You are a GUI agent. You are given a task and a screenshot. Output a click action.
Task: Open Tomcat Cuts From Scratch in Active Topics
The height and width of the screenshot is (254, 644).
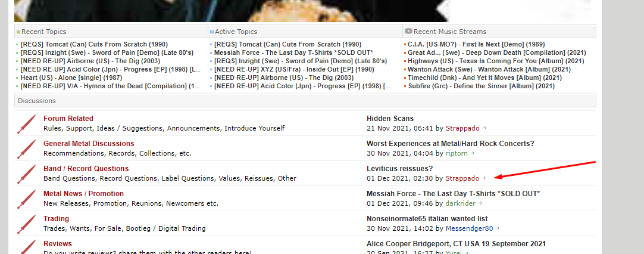287,44
